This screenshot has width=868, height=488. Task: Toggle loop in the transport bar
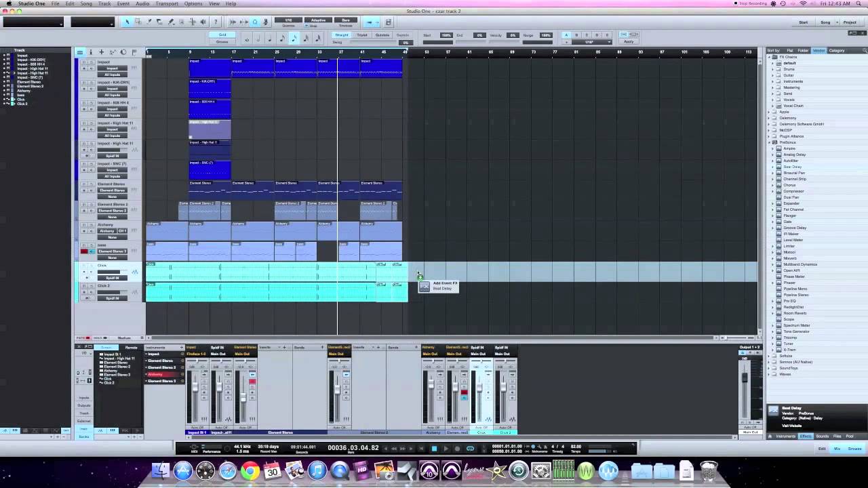[470, 448]
